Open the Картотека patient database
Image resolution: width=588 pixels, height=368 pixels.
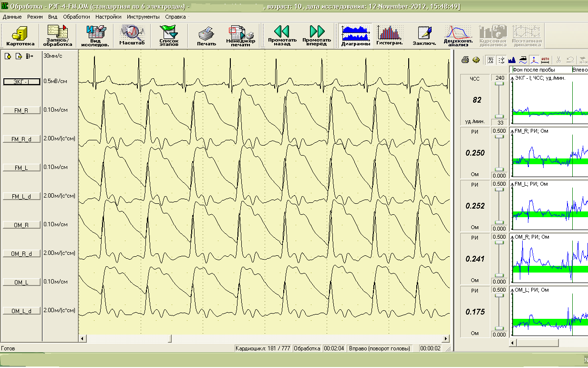21,36
